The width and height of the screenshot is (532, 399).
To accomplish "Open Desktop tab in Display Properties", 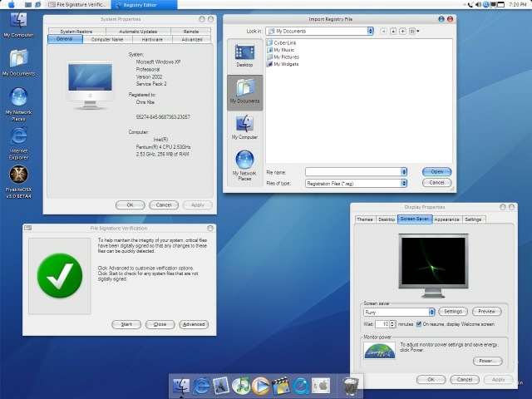I will coord(387,219).
